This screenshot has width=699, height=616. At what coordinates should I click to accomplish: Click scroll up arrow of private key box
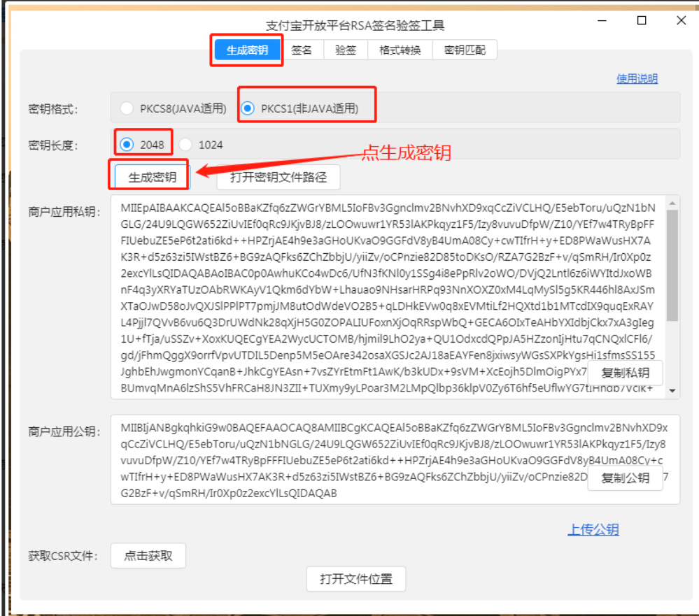pyautogui.click(x=672, y=203)
